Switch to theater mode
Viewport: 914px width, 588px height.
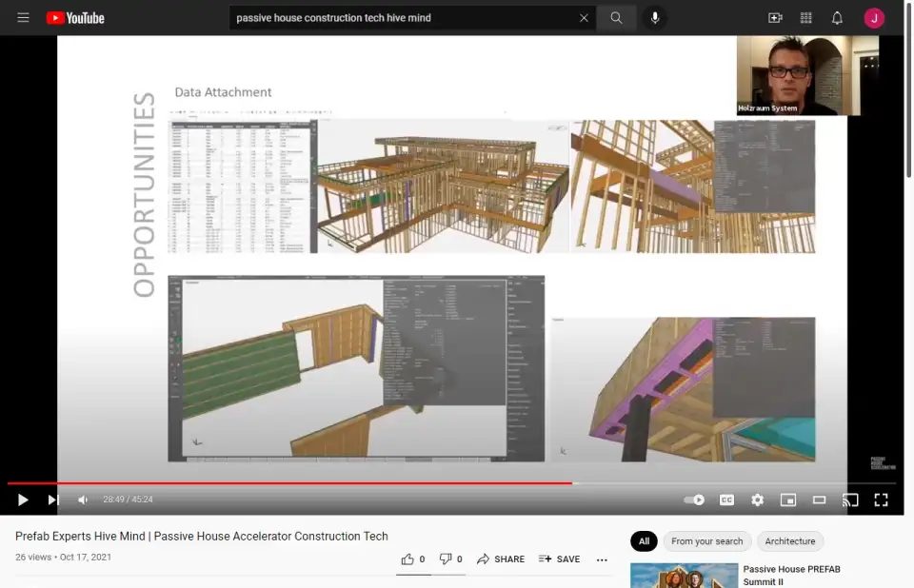pyautogui.click(x=819, y=500)
